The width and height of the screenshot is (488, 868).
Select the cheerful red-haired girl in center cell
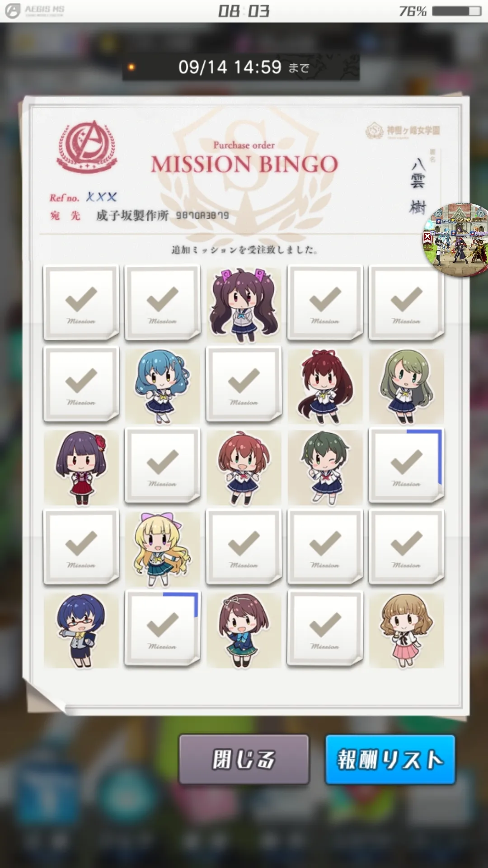click(244, 467)
